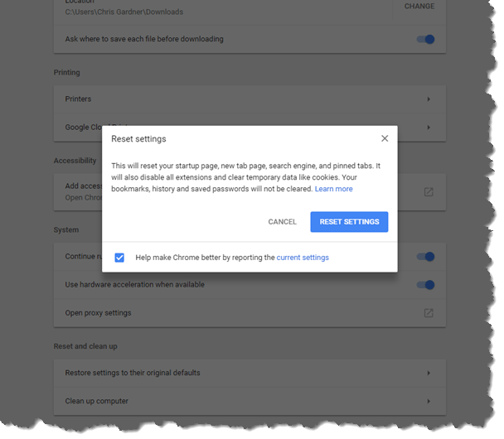504x439 pixels.
Task: Click the accessibility features external-link icon
Action: [x=429, y=191]
